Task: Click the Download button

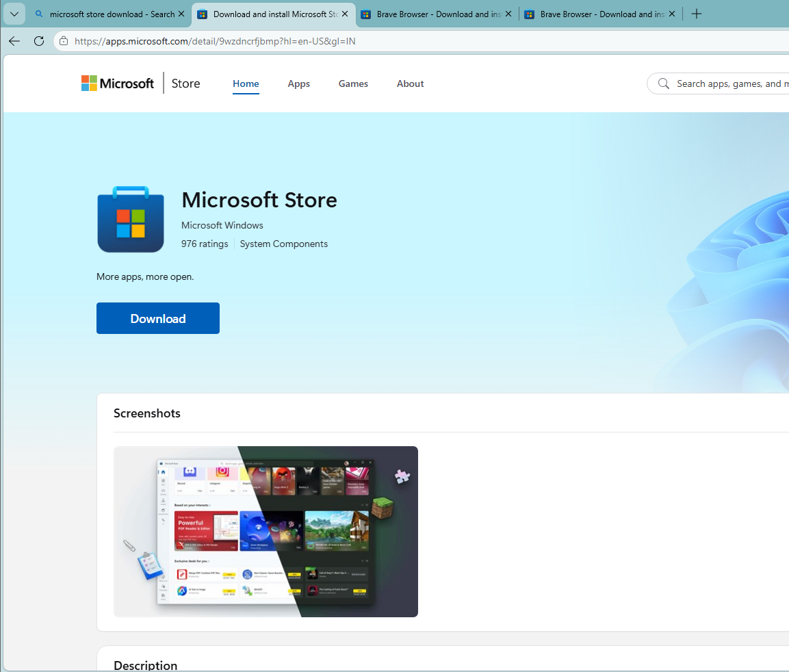Action: coord(157,318)
